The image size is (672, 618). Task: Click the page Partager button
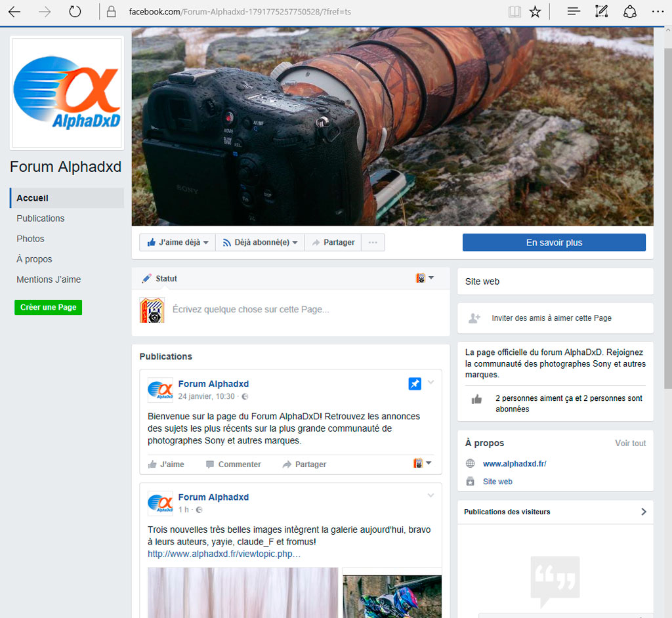click(x=333, y=243)
